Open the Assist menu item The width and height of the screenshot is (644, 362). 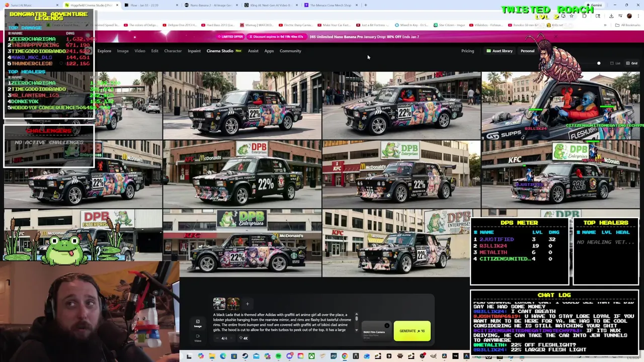[253, 51]
